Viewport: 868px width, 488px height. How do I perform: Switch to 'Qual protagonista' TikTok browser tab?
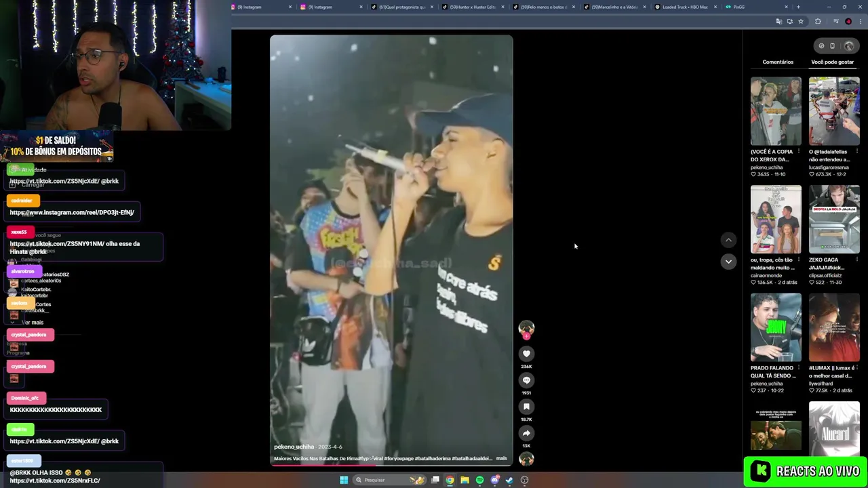coord(403,7)
